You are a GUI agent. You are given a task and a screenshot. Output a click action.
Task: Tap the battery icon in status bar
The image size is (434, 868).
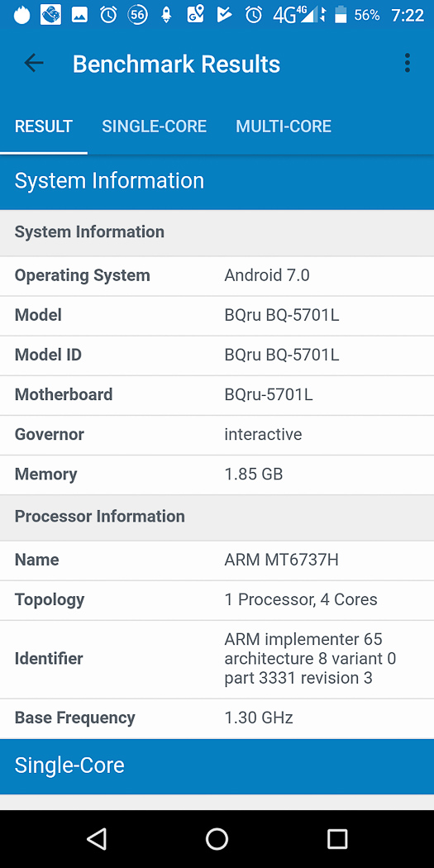click(341, 15)
